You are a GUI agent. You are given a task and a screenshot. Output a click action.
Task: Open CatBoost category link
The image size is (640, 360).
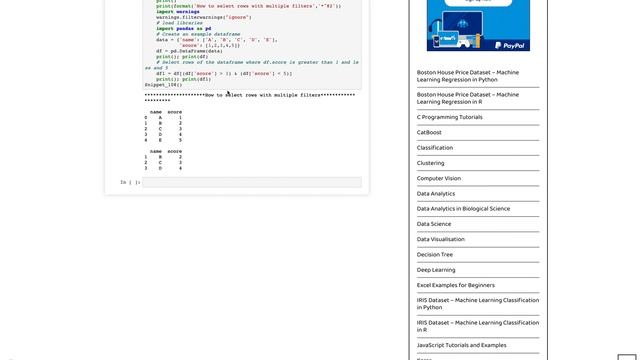pos(429,132)
